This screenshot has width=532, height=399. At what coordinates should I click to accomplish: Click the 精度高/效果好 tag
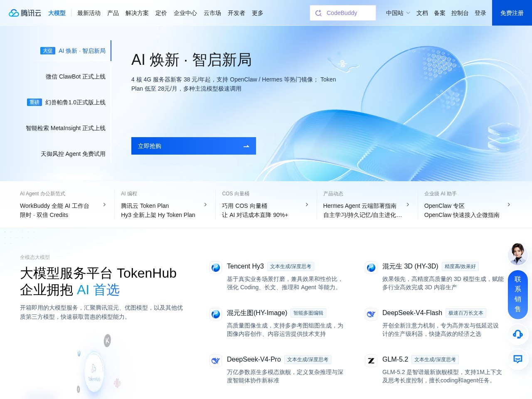click(x=460, y=266)
